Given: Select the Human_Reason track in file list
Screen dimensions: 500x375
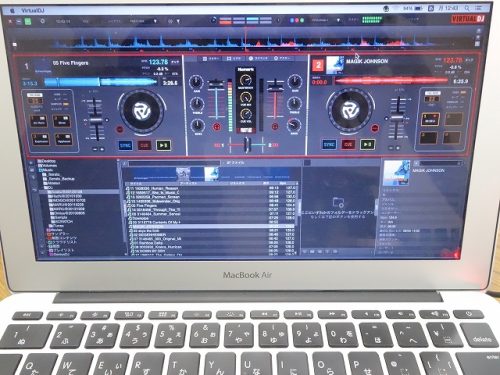Looking at the screenshot, I should (x=210, y=188).
